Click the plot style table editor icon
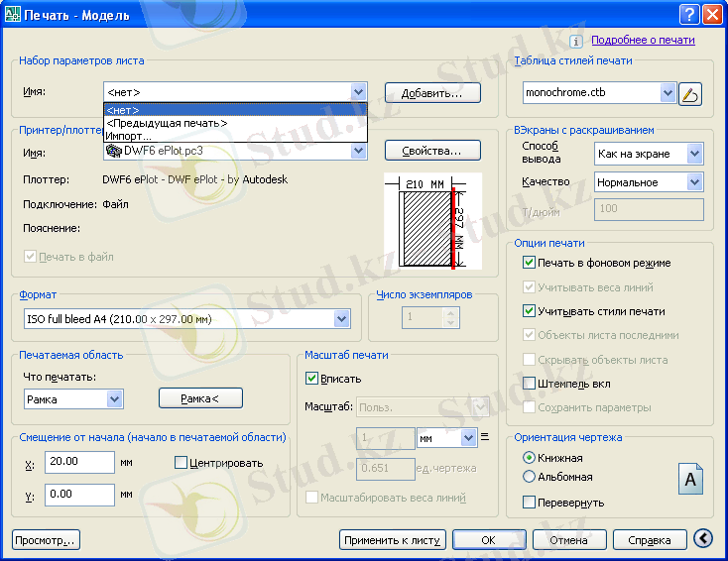 [x=691, y=93]
